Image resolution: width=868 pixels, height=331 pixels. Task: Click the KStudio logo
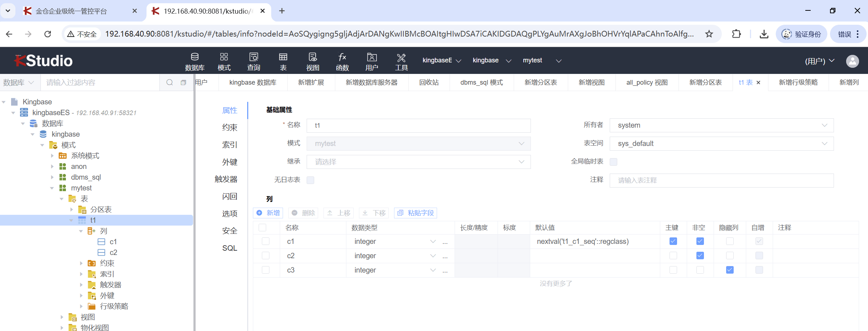tap(43, 61)
